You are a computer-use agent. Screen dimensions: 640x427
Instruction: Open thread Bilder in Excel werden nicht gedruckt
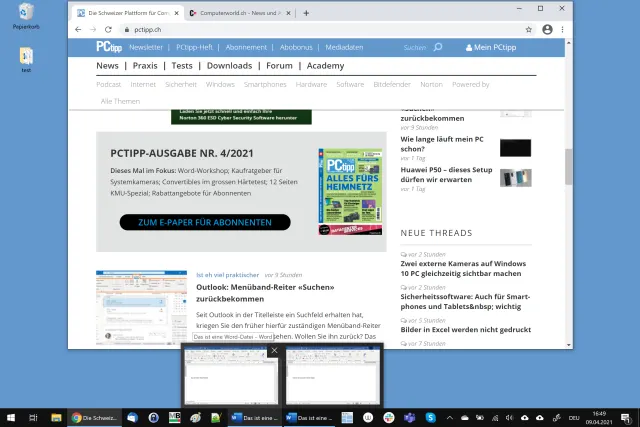point(465,329)
